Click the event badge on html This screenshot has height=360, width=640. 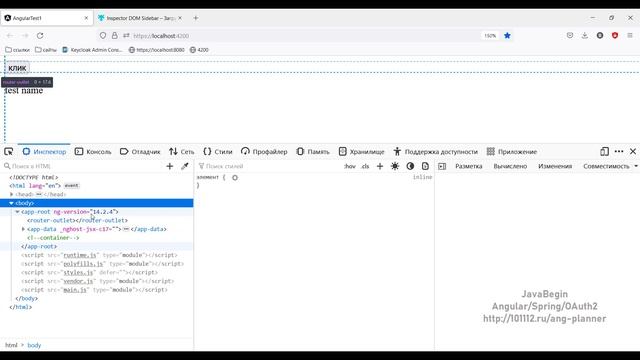click(x=71, y=186)
